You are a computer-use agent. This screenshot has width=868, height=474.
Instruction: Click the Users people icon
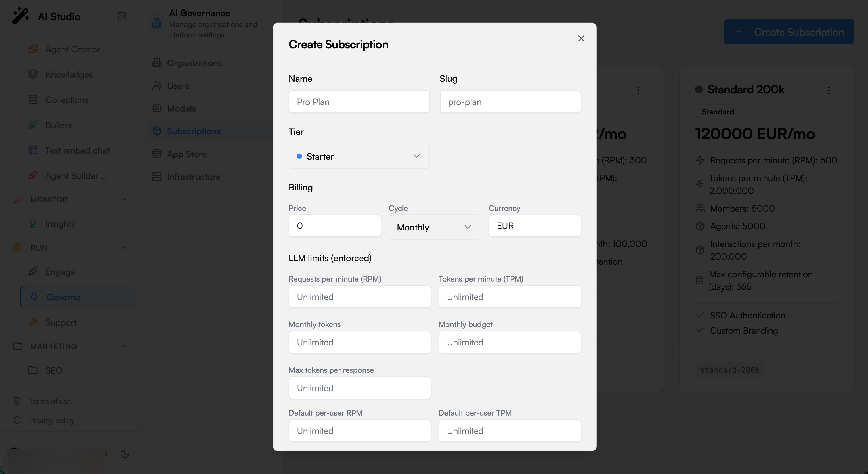coord(157,86)
